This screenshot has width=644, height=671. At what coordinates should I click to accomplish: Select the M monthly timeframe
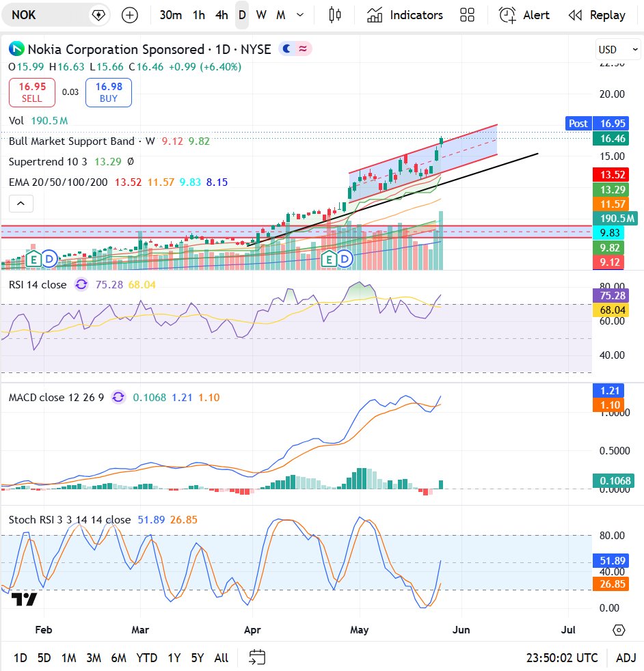[x=280, y=16]
